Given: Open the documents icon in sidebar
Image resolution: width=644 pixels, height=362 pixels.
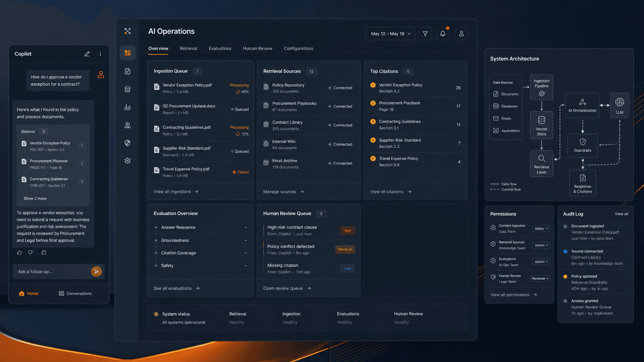Looking at the screenshot, I should tap(127, 71).
